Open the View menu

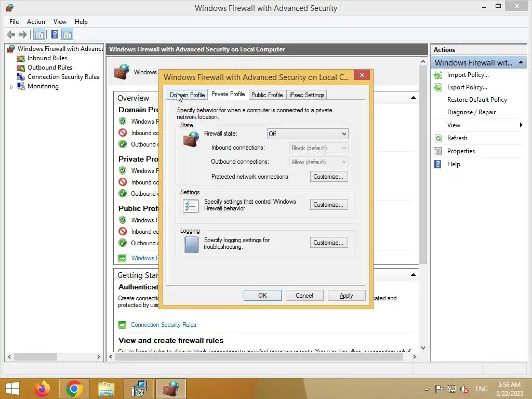pyautogui.click(x=60, y=22)
